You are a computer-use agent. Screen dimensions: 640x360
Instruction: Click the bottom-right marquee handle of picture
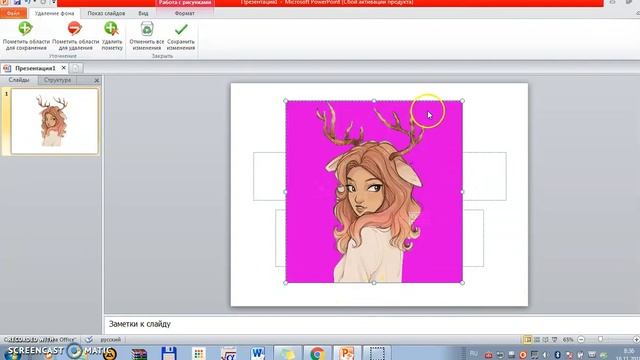pyautogui.click(x=462, y=282)
